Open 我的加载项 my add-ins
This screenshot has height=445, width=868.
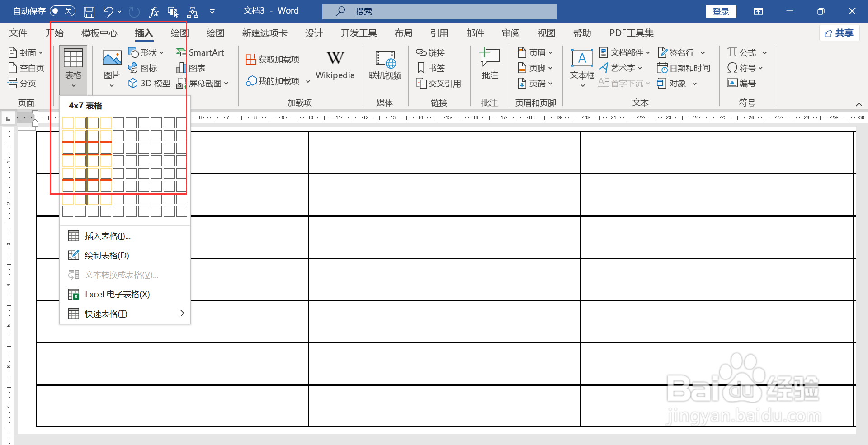click(278, 81)
